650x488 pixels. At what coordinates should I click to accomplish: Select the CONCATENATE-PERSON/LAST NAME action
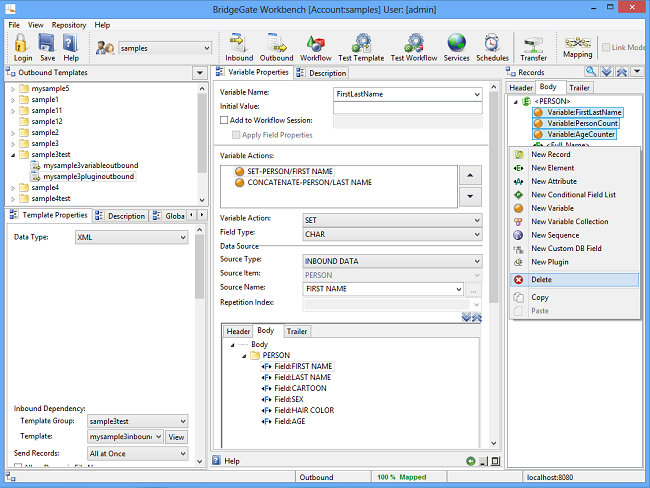tap(303, 182)
